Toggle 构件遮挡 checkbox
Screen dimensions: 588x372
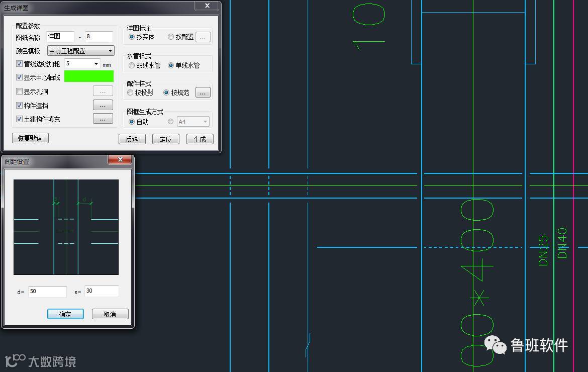[19, 106]
